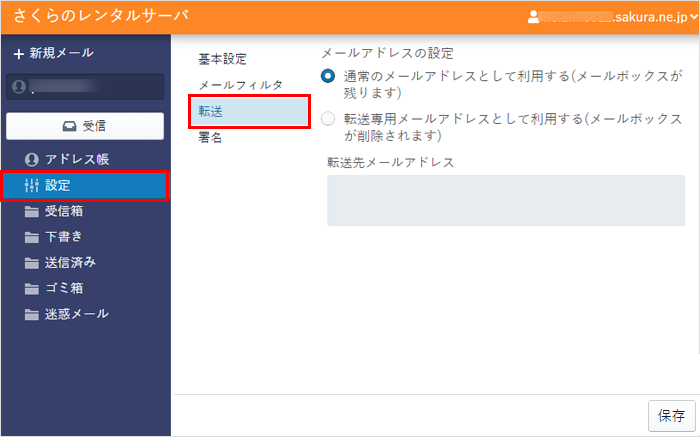Click the 設定 sliders icon
This screenshot has height=437, width=700.
coord(31,185)
